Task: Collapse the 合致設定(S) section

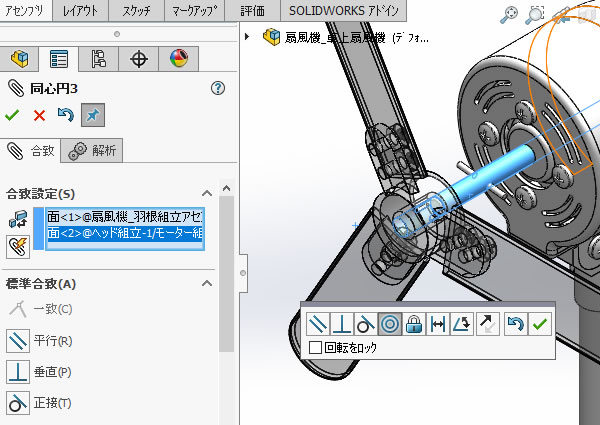Action: [x=207, y=193]
